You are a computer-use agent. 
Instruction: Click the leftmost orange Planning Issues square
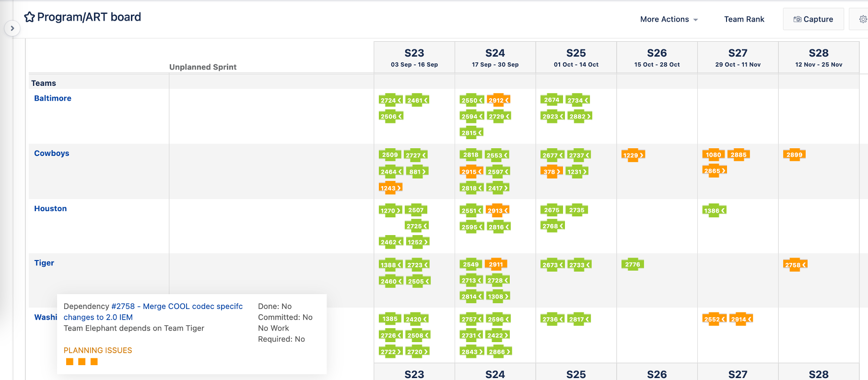[70, 362]
